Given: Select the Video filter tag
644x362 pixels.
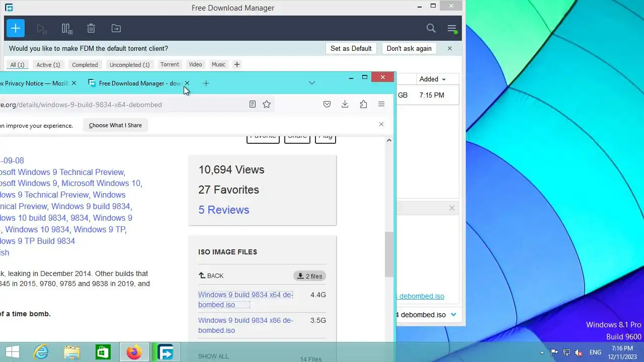Looking at the screenshot, I should [195, 64].
